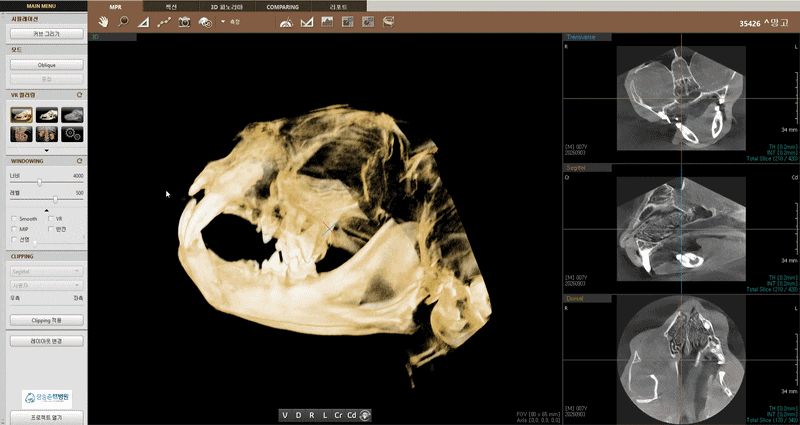The width and height of the screenshot is (800, 425).
Task: Click the 3D rotate view icon
Action: [x=205, y=22]
